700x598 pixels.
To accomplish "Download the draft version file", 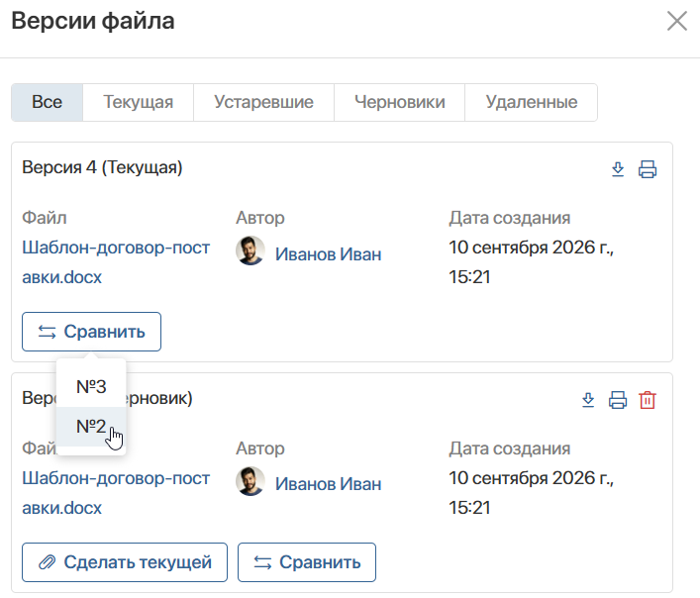I will tap(588, 400).
